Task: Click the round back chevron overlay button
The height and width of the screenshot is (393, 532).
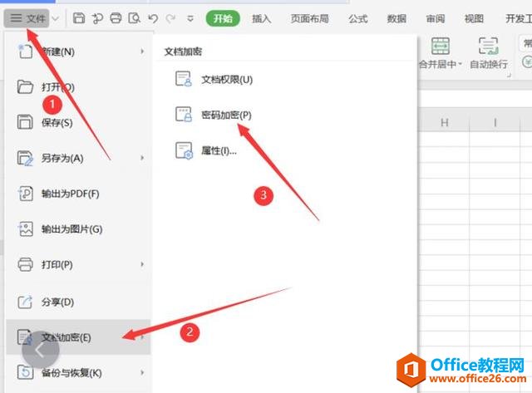Action: pyautogui.click(x=41, y=350)
